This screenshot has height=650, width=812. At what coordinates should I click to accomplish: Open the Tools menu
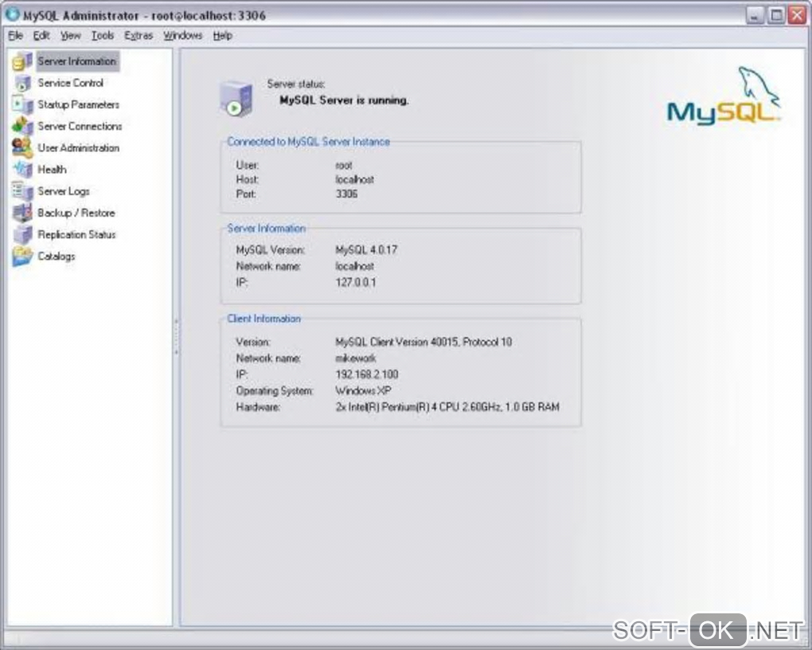point(103,35)
